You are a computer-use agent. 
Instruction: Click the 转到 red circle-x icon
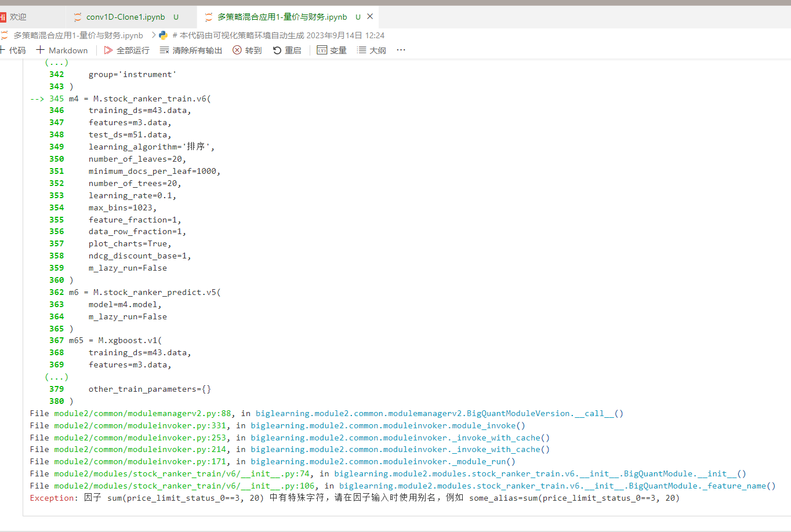pyautogui.click(x=237, y=50)
